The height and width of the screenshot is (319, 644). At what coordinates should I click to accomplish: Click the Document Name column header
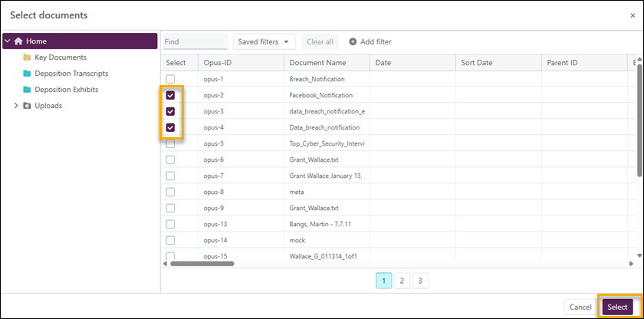click(x=327, y=63)
